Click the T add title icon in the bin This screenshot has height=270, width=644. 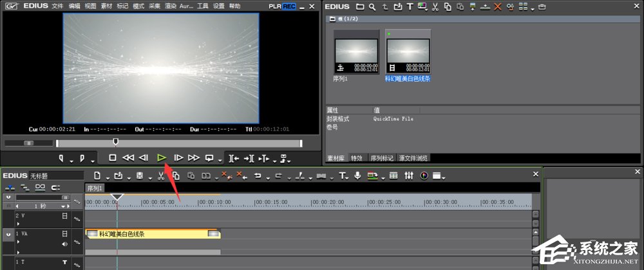tap(410, 7)
